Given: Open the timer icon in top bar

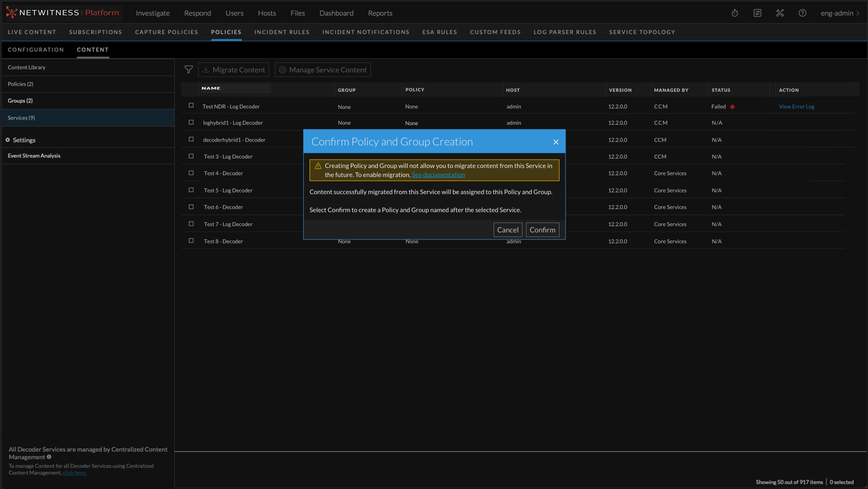Looking at the screenshot, I should point(734,13).
